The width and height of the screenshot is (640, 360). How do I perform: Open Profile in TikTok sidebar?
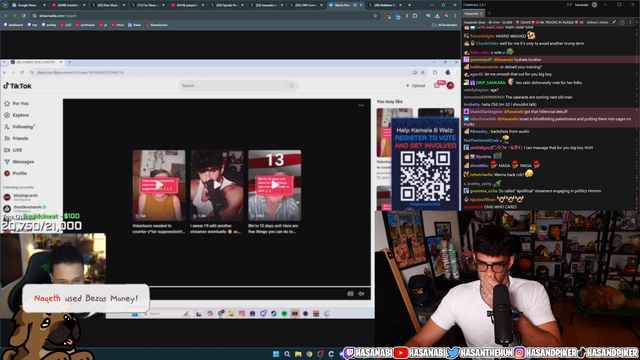tap(16, 173)
